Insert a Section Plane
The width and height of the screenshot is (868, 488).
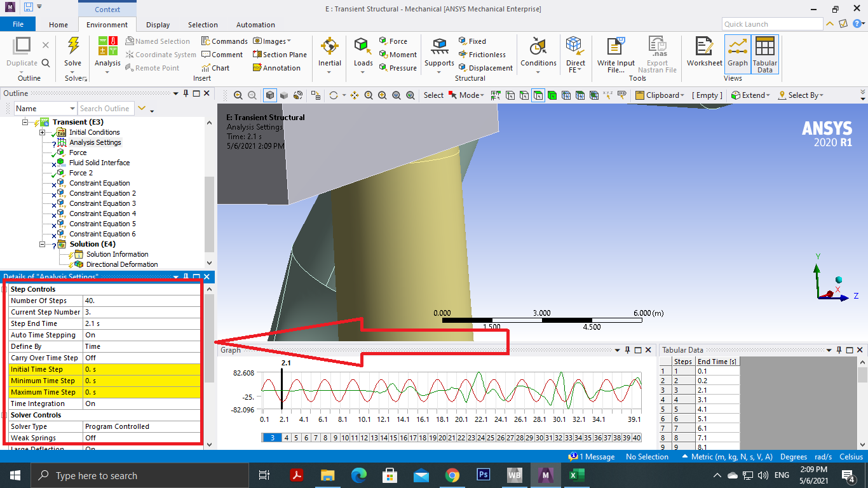[280, 55]
